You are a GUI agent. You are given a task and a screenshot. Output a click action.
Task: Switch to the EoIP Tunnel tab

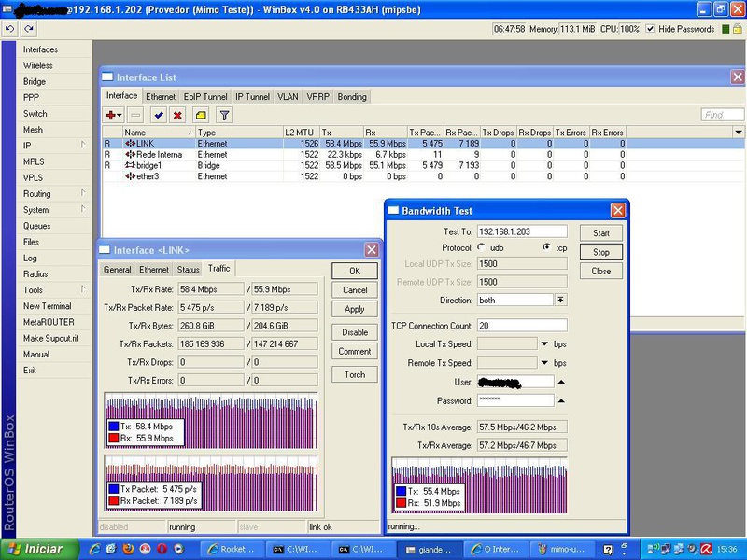pos(204,96)
